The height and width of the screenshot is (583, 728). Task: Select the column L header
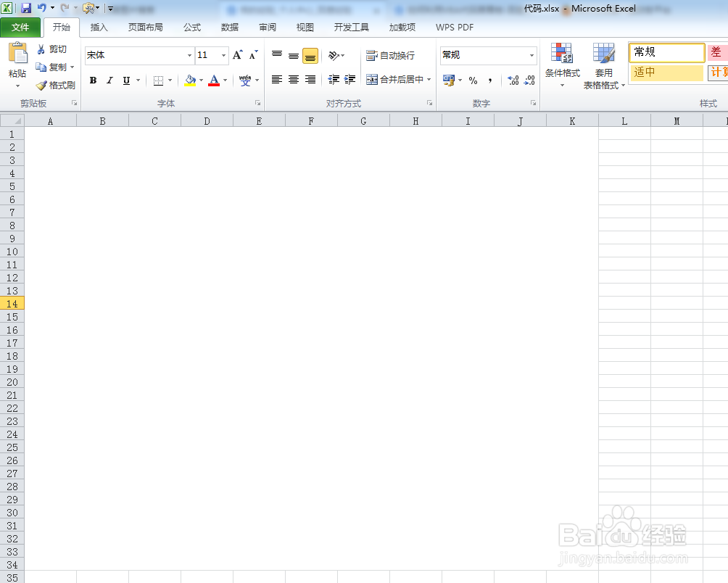[x=624, y=121]
